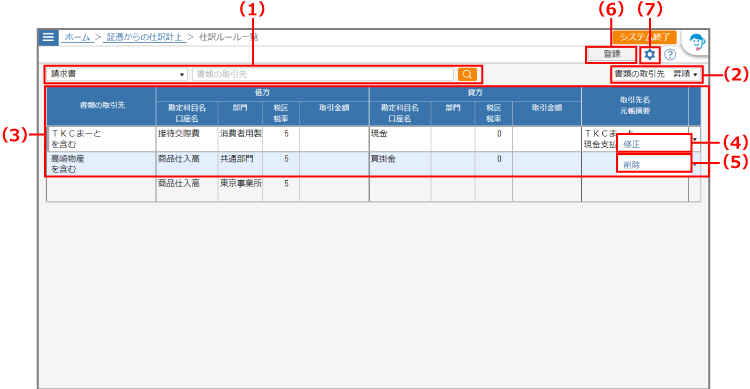Open the hamburger menu icon
This screenshot has width=750, height=389.
click(48, 37)
